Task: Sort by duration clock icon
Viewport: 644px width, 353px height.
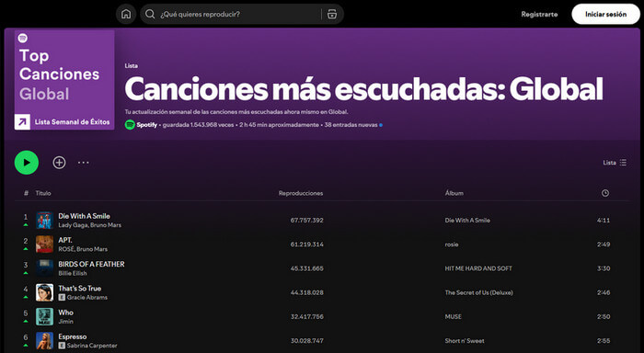Action: (x=605, y=193)
